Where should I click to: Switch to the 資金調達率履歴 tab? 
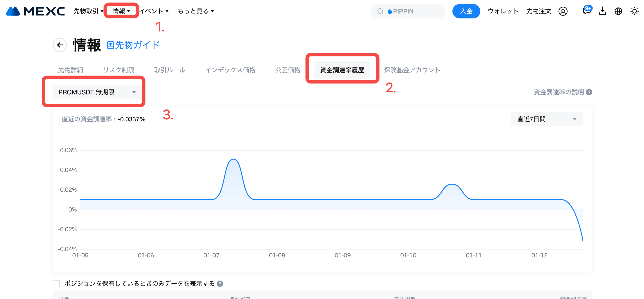(342, 70)
